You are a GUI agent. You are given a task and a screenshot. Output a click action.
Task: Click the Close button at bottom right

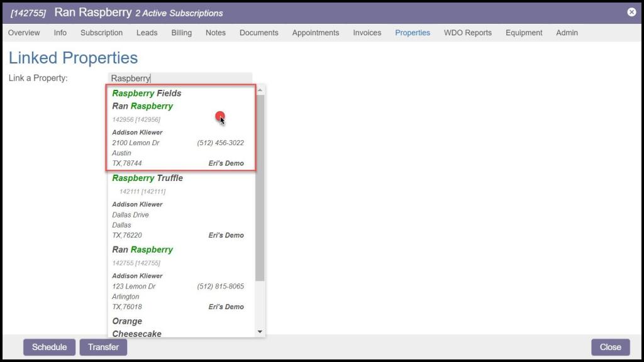click(610, 347)
